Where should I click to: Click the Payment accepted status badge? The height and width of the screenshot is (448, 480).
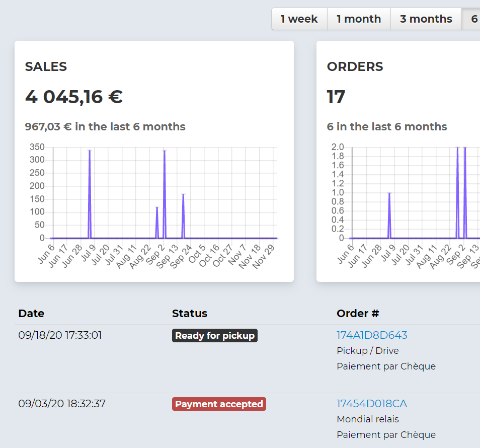(x=219, y=404)
